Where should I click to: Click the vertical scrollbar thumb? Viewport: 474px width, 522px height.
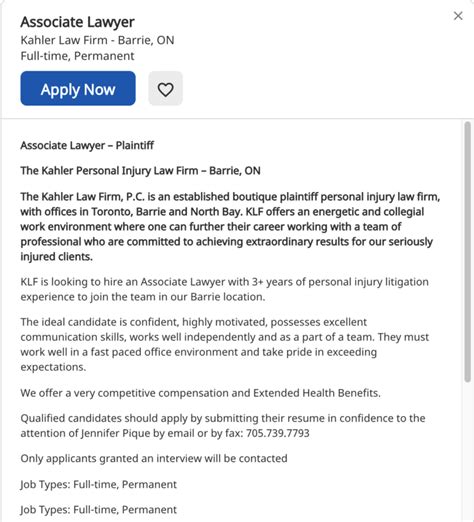pos(467,252)
